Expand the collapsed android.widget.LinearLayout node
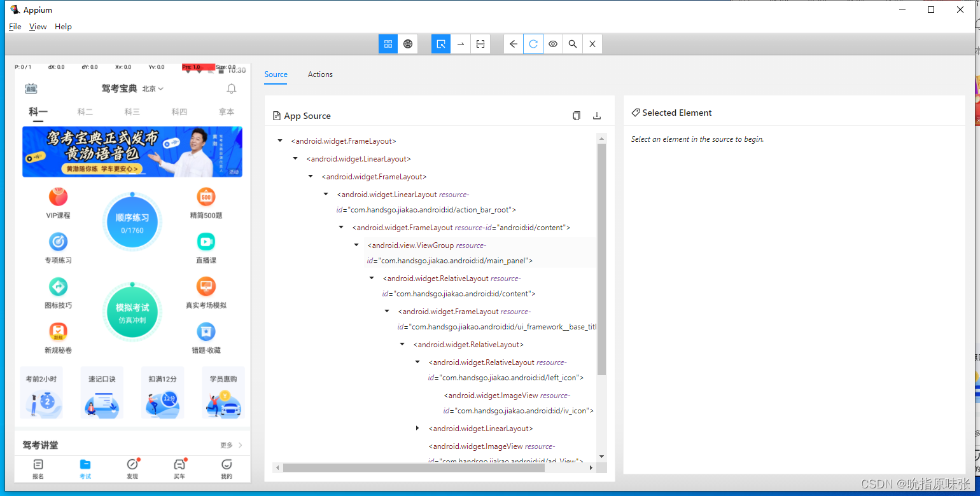This screenshot has width=980, height=496. 417,428
